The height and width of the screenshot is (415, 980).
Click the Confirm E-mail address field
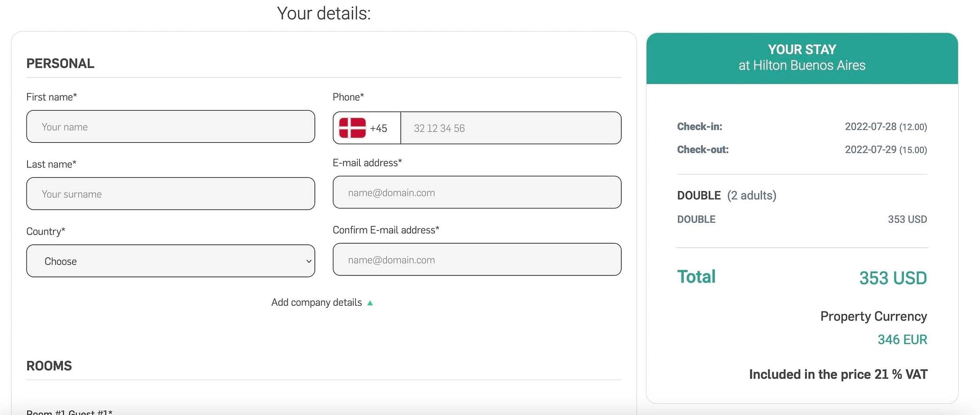(477, 260)
